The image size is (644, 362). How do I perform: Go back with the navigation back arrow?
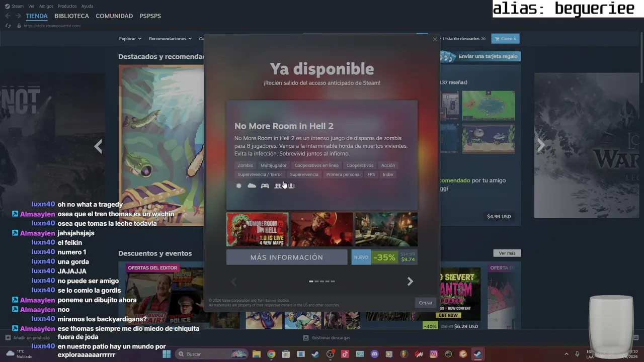(8, 16)
